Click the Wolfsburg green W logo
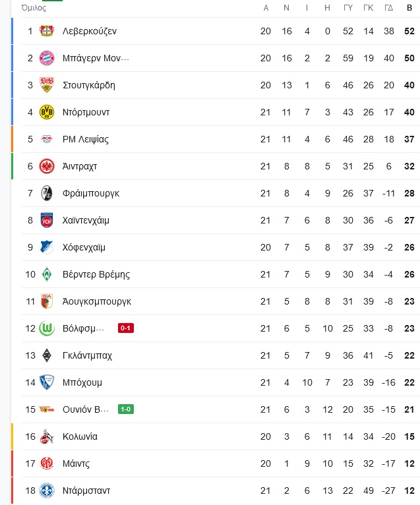 (47, 328)
